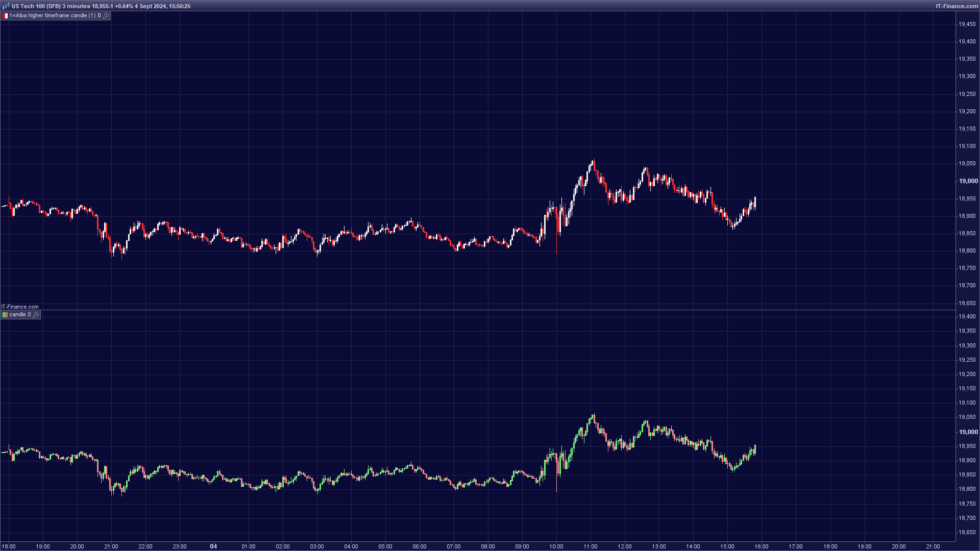Click IT-Finance.com watermark in upper chart panel
The image size is (980, 551).
pos(20,307)
